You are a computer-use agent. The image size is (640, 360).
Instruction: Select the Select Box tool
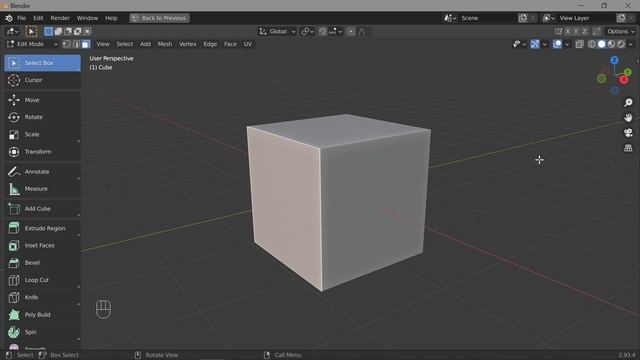coord(42,63)
